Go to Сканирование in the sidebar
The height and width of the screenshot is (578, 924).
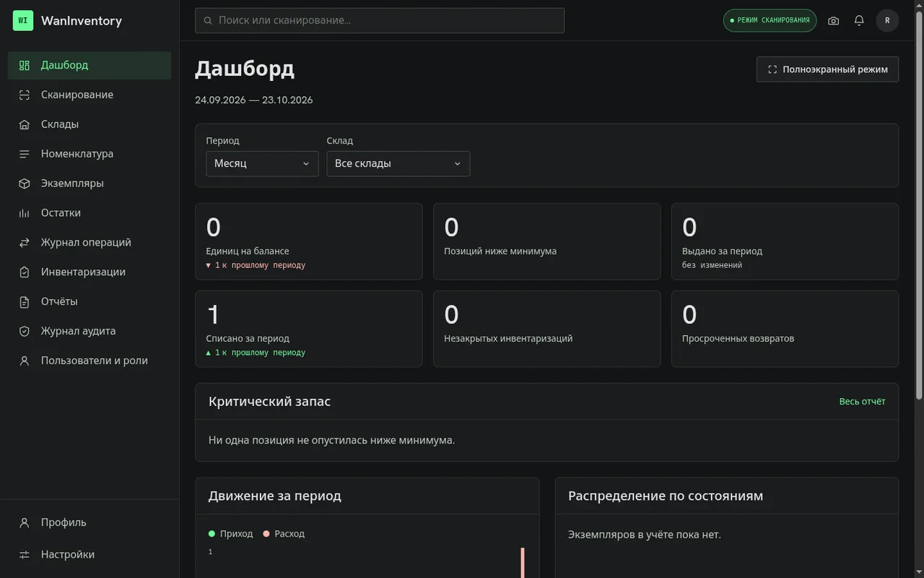pos(90,95)
